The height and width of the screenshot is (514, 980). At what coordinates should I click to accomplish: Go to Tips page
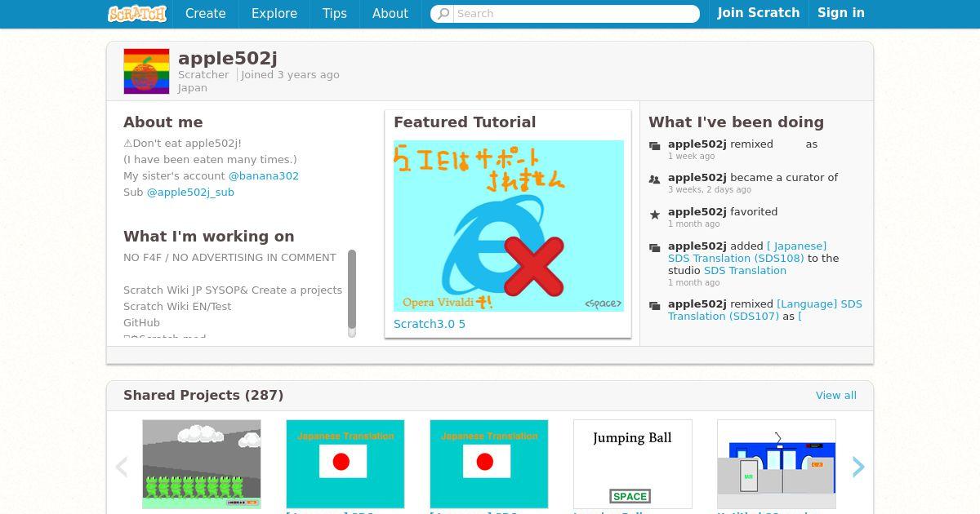335,13
